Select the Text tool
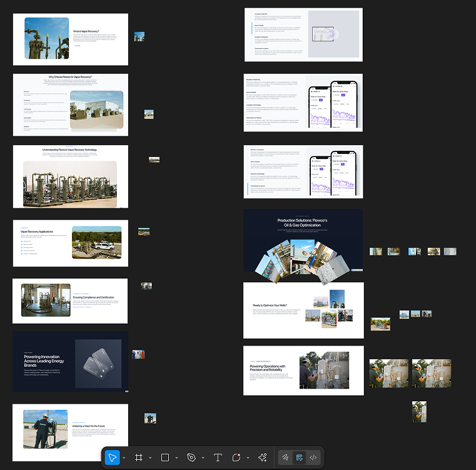This screenshot has height=470, width=476. (x=218, y=457)
